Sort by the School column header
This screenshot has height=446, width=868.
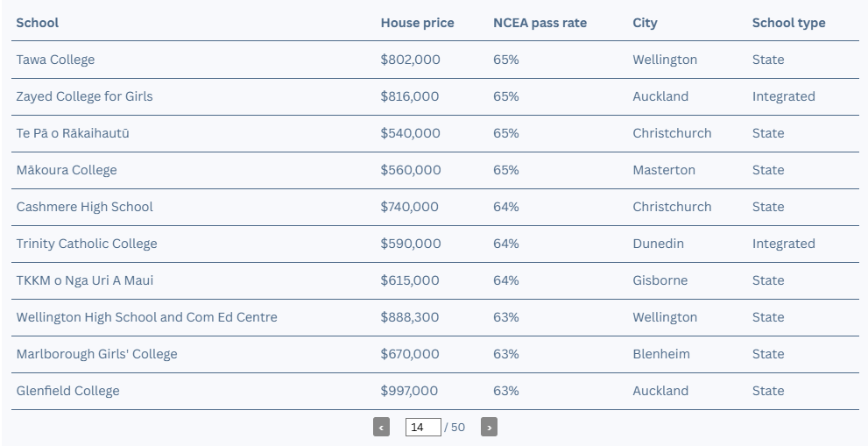pos(37,23)
